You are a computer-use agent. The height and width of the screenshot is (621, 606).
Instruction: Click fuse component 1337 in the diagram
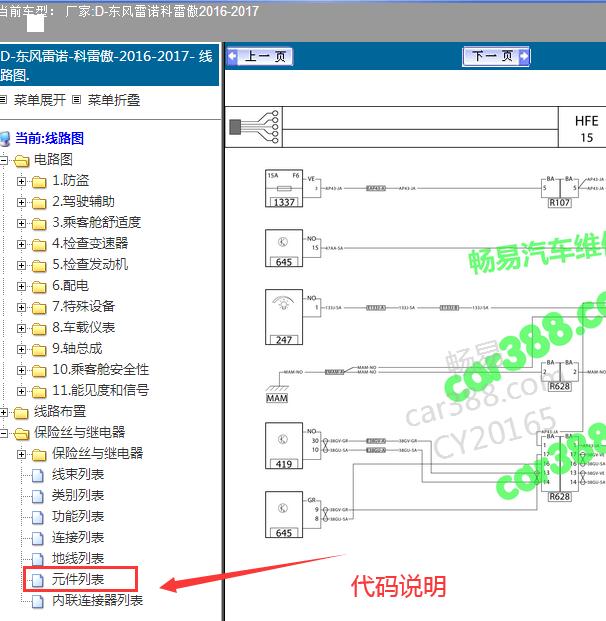tap(284, 189)
